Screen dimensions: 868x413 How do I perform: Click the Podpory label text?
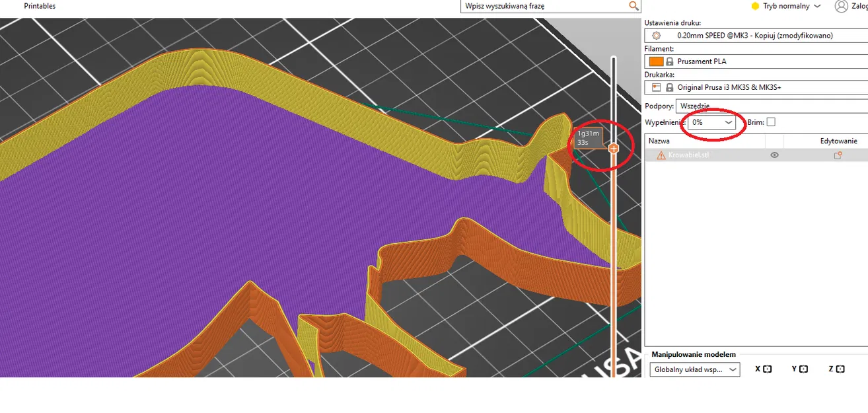659,106
